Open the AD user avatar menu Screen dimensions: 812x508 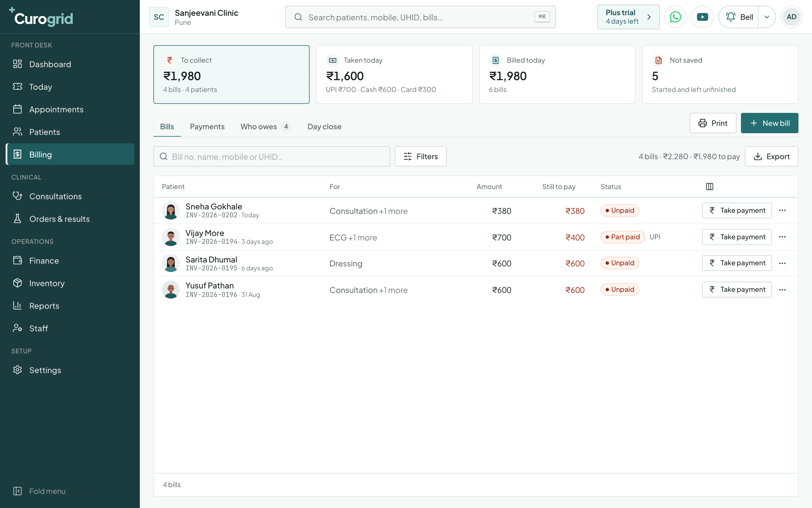coord(791,17)
